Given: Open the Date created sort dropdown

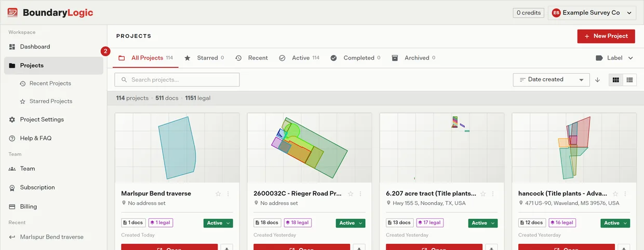Looking at the screenshot, I should click(x=552, y=80).
